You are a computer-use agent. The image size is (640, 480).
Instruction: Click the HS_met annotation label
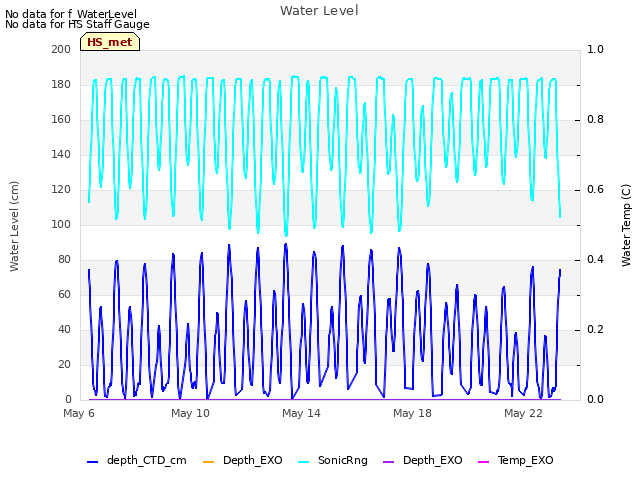(x=110, y=42)
